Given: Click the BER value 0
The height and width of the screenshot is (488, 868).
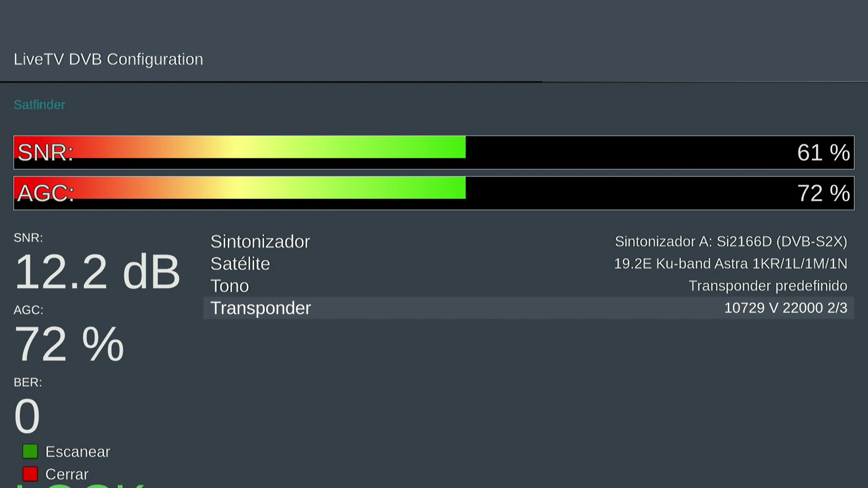Looking at the screenshot, I should click(27, 416).
